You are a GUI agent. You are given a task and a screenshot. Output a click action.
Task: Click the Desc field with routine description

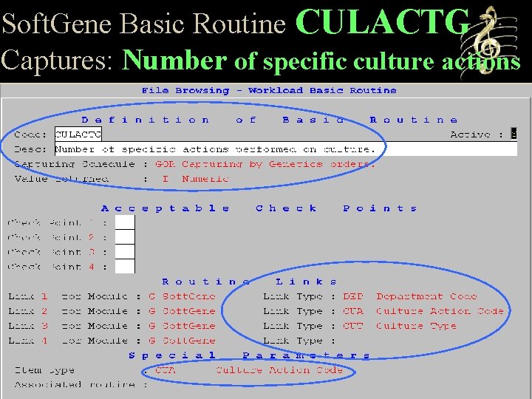286,149
